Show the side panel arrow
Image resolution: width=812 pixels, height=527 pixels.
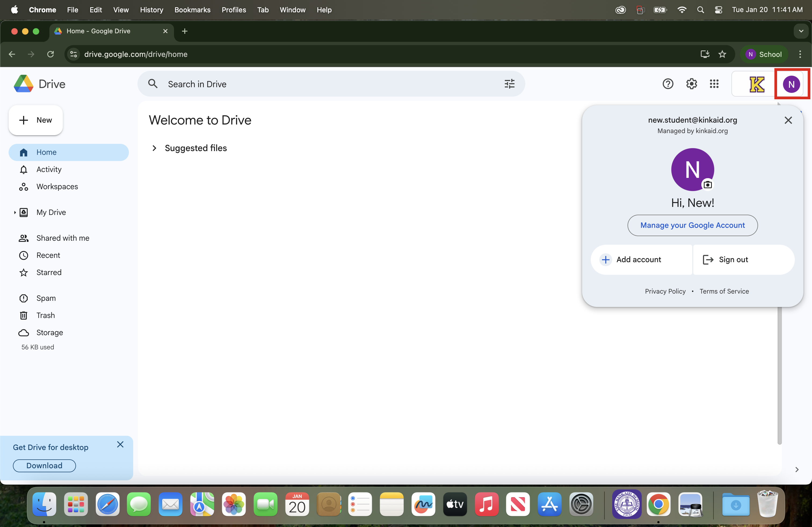(797, 470)
